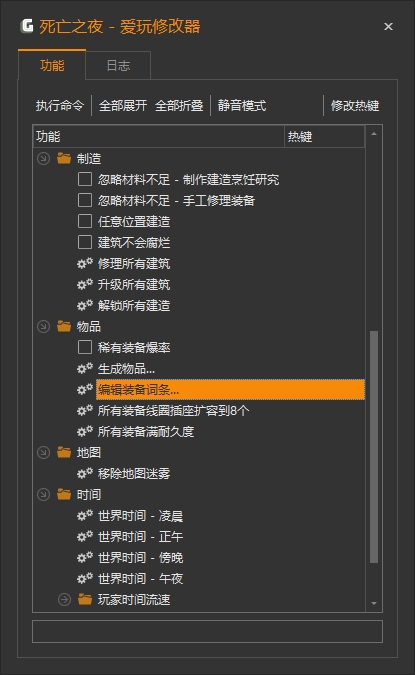Click the gear icon beside 世界时间 - 午夜
Image resolution: width=415 pixels, height=675 pixels.
coord(85,578)
